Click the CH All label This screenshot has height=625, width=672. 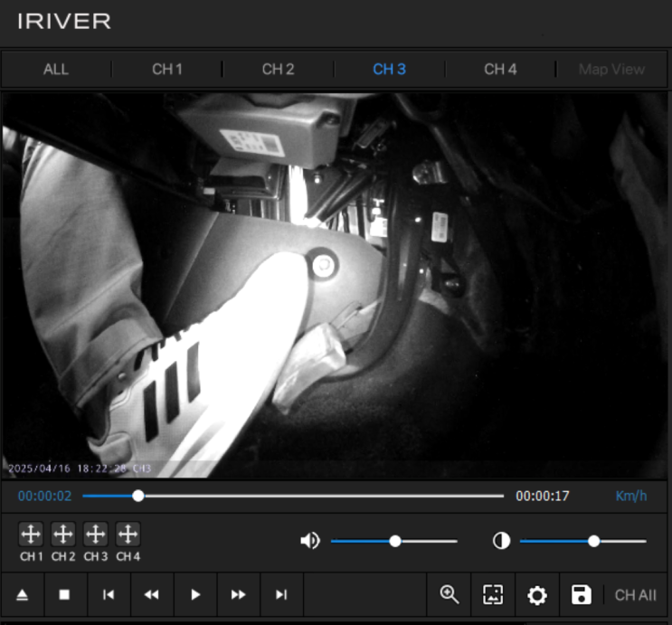pos(635,595)
